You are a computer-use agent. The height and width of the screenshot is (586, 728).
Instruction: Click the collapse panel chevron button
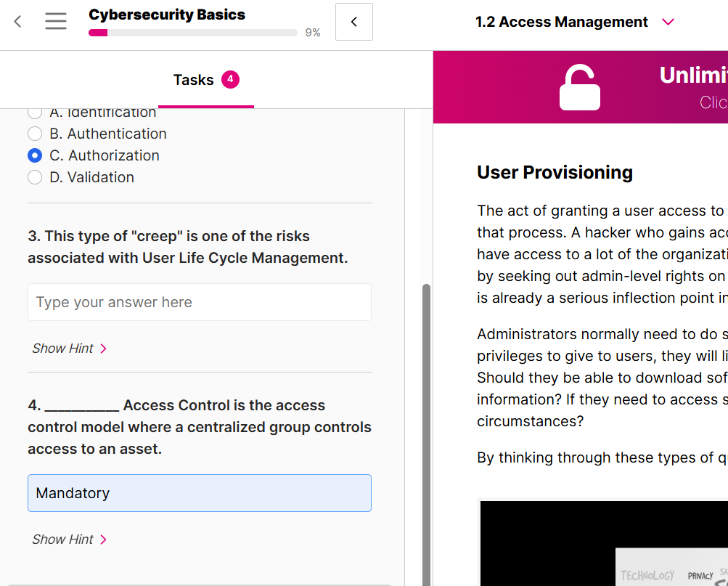(354, 22)
